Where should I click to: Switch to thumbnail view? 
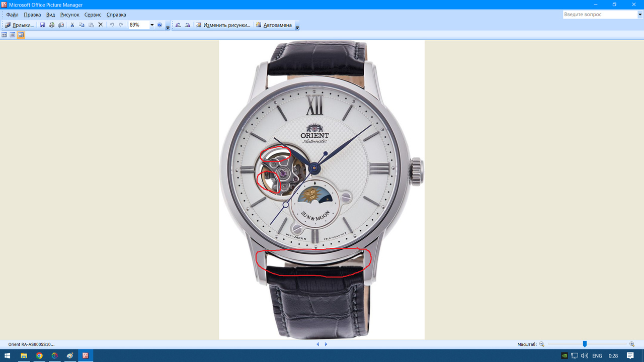5,35
